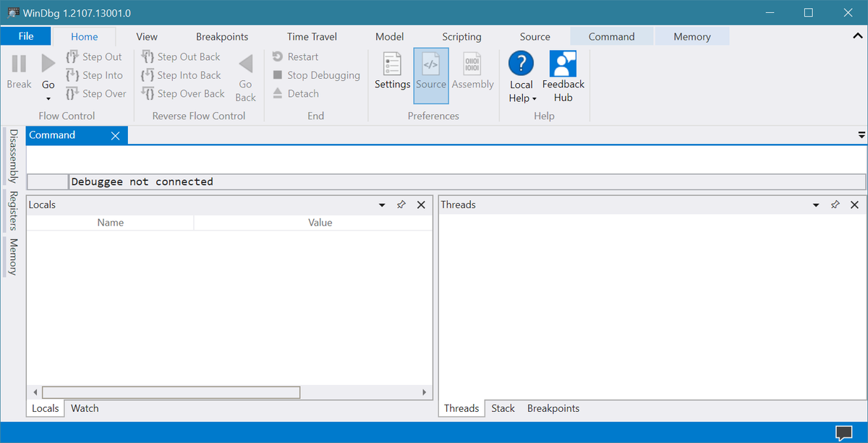Open the Time Travel ribbon tab
868x443 pixels.
point(312,37)
